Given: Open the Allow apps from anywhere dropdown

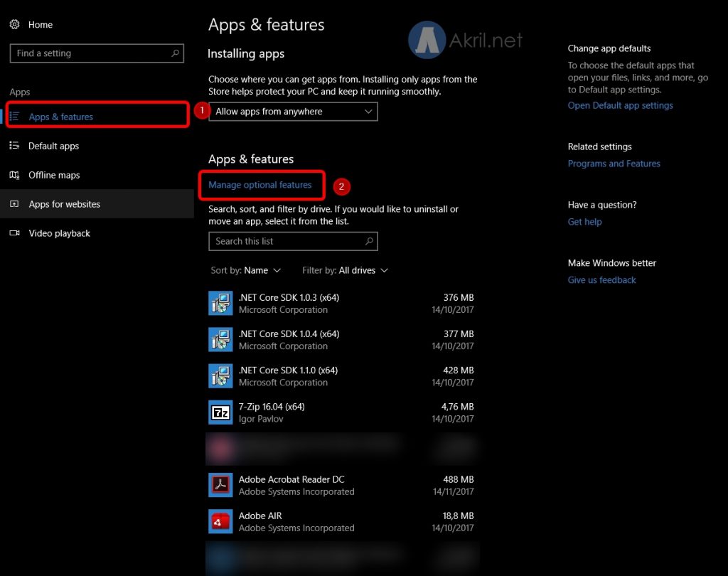Looking at the screenshot, I should 293,112.
